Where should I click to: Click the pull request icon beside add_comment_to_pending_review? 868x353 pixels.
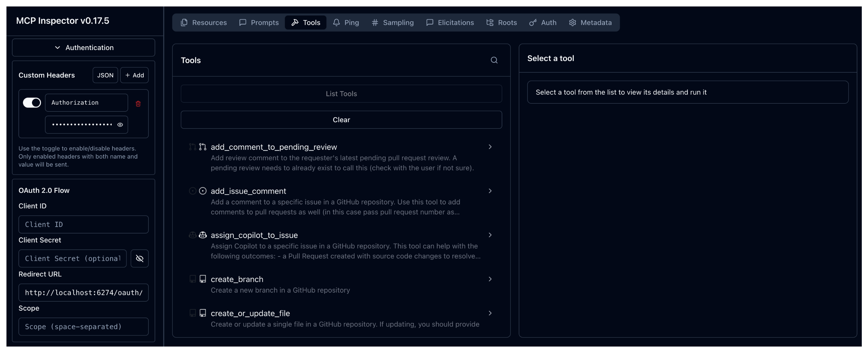(x=202, y=147)
